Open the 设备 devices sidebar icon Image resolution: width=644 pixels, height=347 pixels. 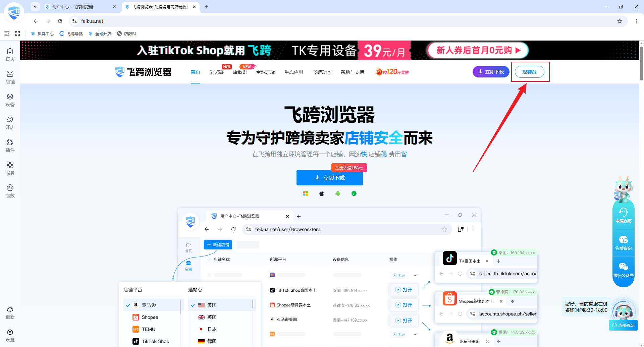10,100
